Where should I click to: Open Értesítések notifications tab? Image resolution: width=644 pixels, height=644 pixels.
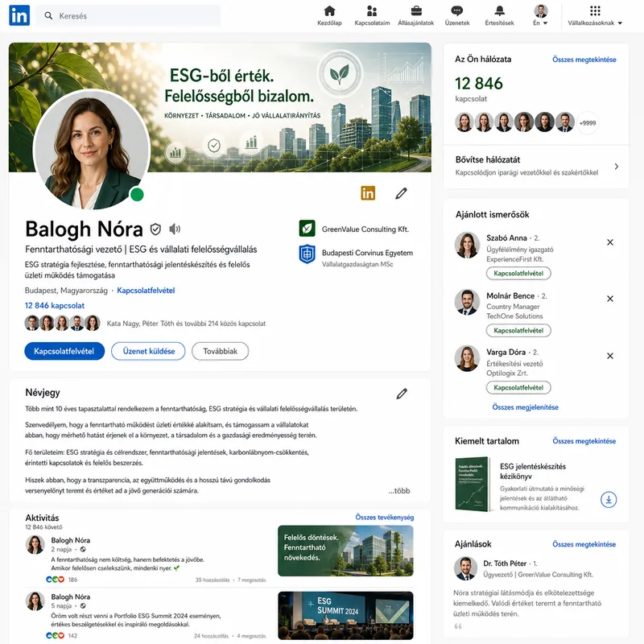499,15
